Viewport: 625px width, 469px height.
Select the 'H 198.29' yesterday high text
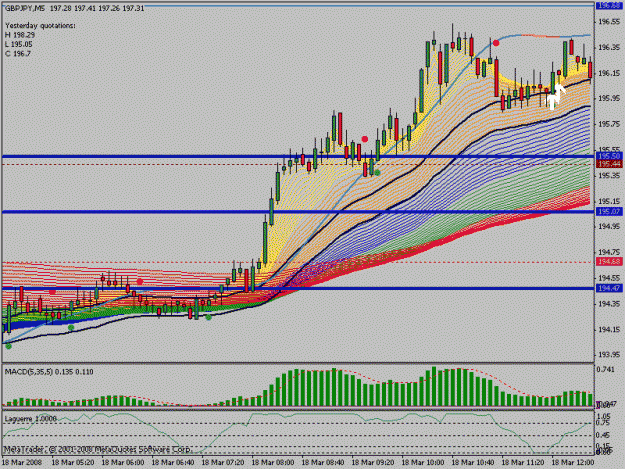click(20, 35)
